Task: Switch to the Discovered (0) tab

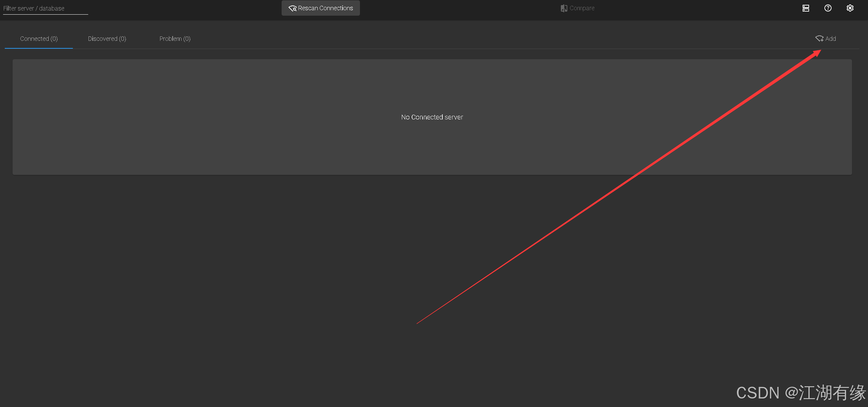Action: click(x=107, y=39)
